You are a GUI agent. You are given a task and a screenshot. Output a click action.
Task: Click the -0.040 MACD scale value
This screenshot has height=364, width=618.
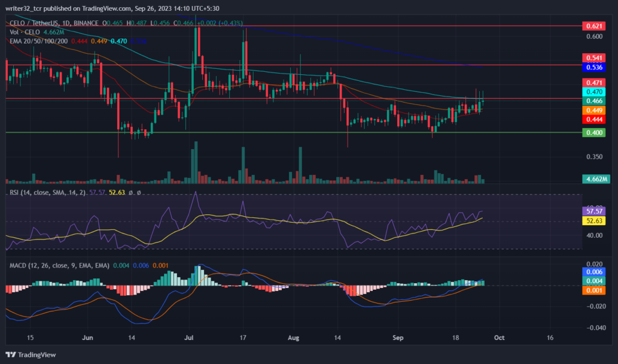pyautogui.click(x=596, y=327)
